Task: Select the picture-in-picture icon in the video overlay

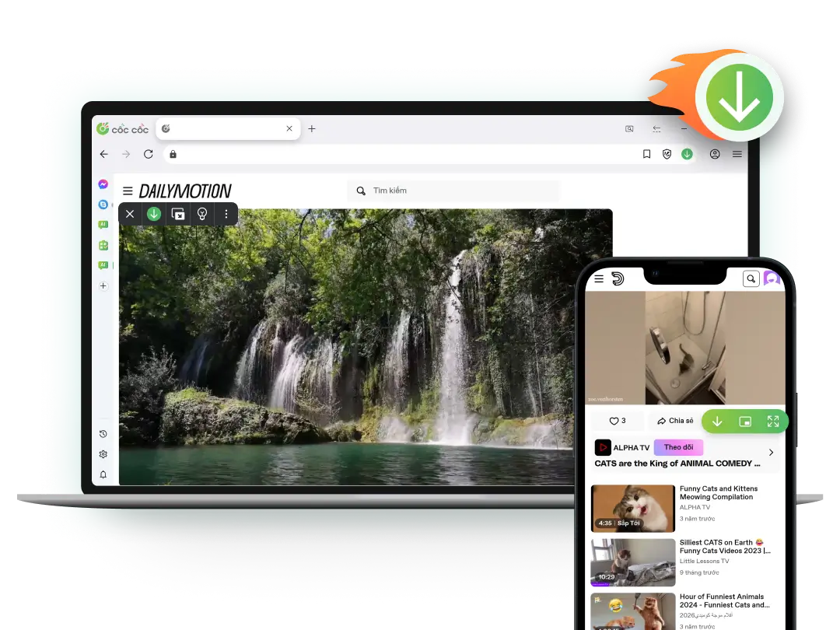Action: (178, 214)
